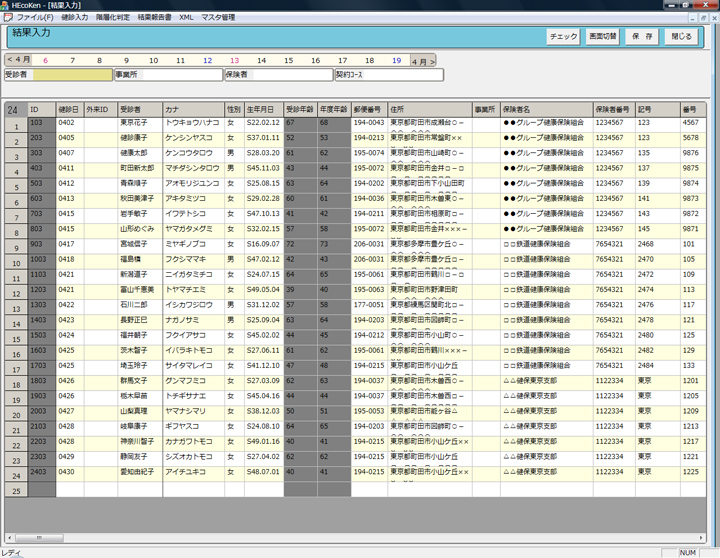This screenshot has height=558, width=720.
Task: Click the 保存 button
Action: click(x=642, y=37)
